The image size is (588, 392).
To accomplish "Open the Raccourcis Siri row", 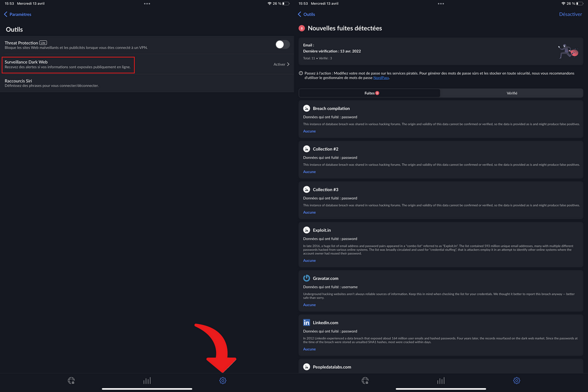I will (x=147, y=83).
